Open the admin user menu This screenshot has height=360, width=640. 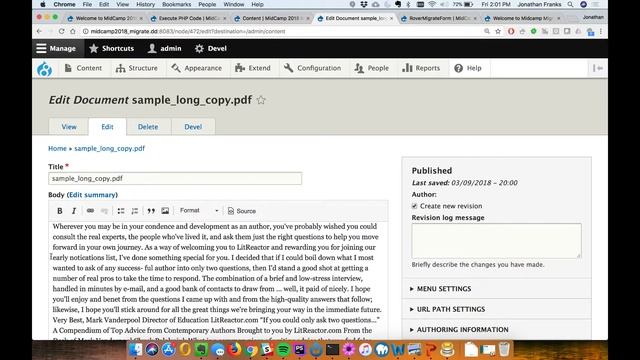click(164, 49)
